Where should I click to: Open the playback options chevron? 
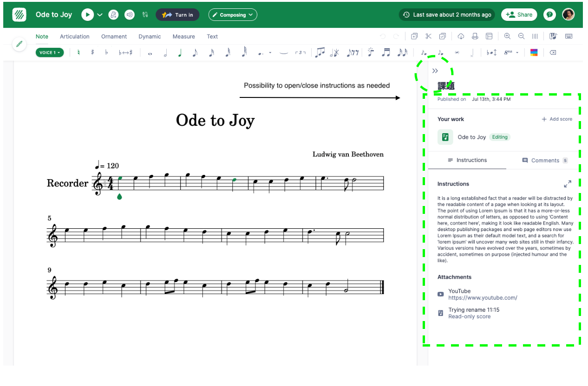click(99, 15)
